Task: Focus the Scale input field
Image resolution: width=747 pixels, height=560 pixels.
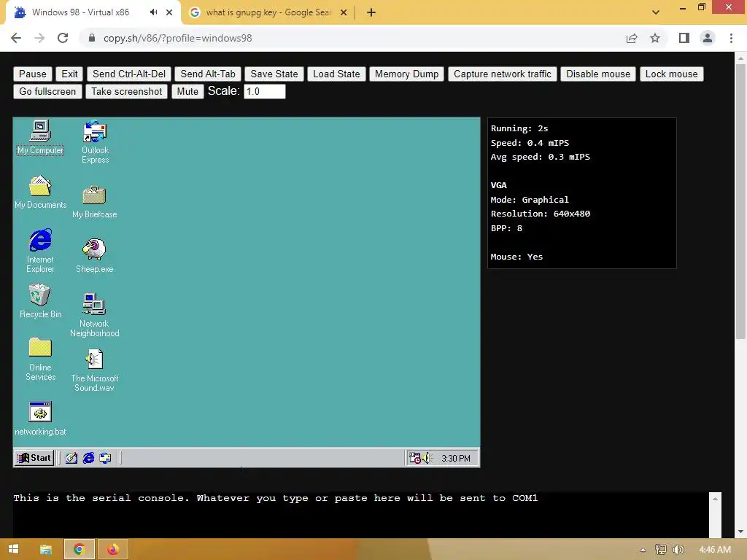Action: (x=265, y=91)
